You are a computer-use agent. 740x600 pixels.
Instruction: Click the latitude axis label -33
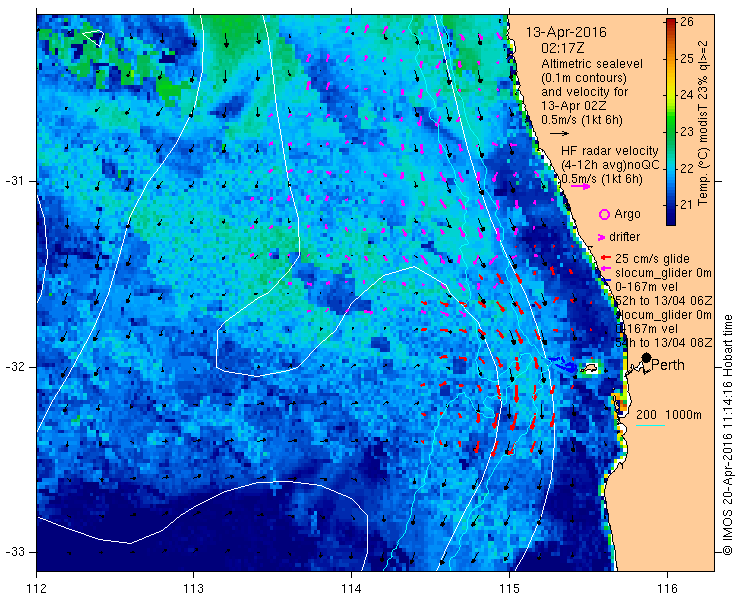(x=14, y=552)
